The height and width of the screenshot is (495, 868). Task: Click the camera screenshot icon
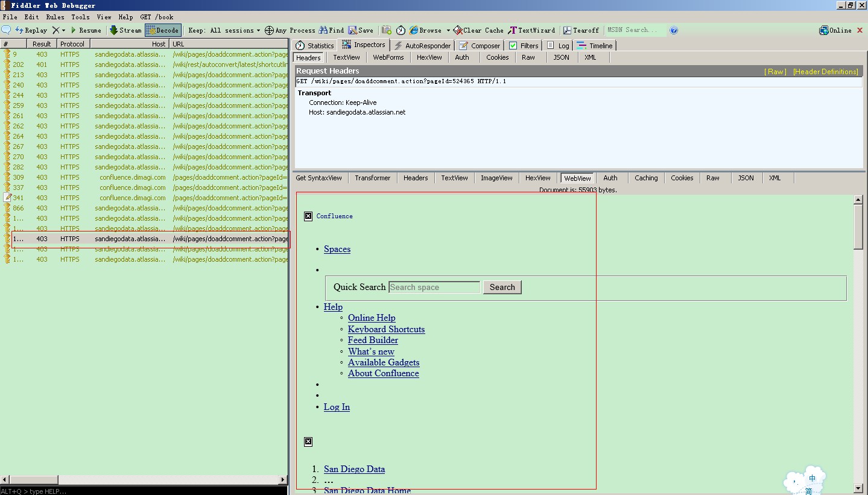[386, 30]
